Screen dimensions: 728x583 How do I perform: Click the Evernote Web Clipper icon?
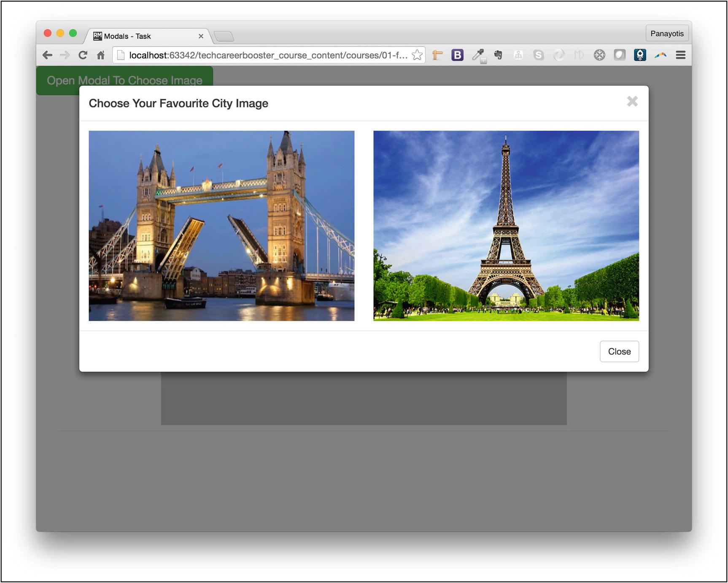498,55
